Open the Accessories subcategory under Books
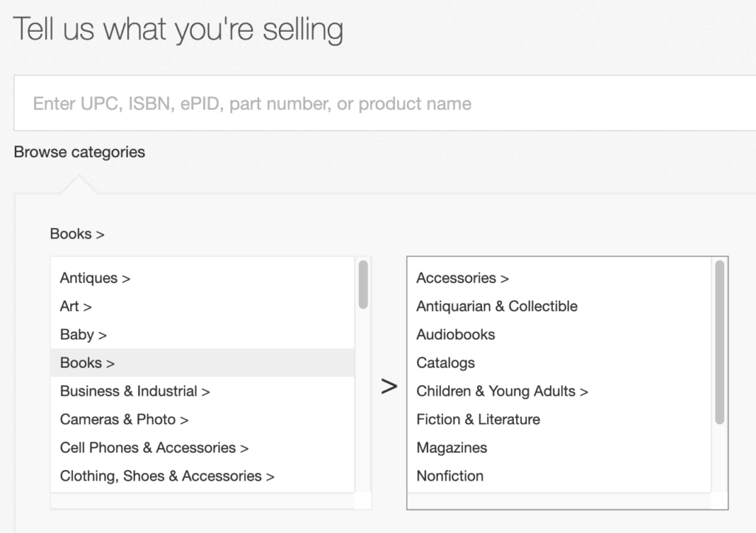Screen dimensions: 756x533 tap(560, 278)
